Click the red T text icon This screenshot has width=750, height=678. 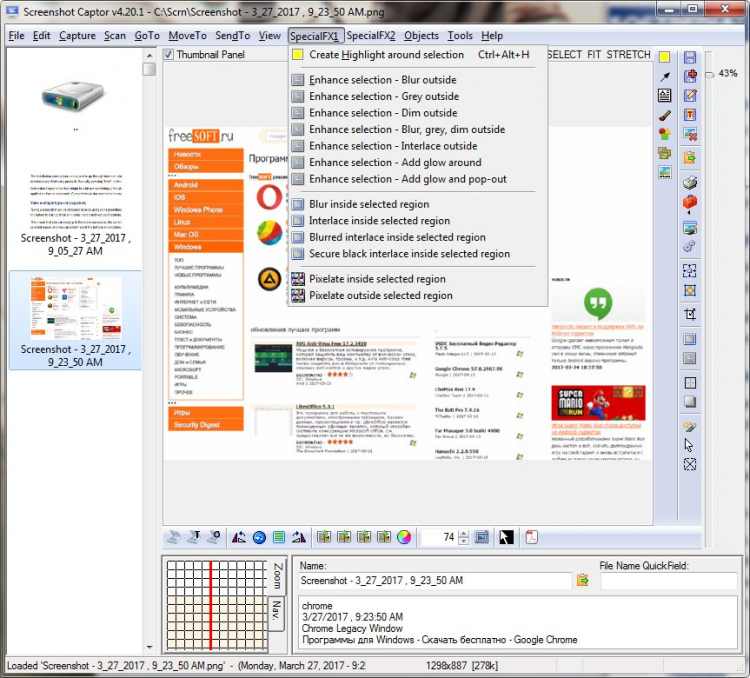[x=690, y=115]
